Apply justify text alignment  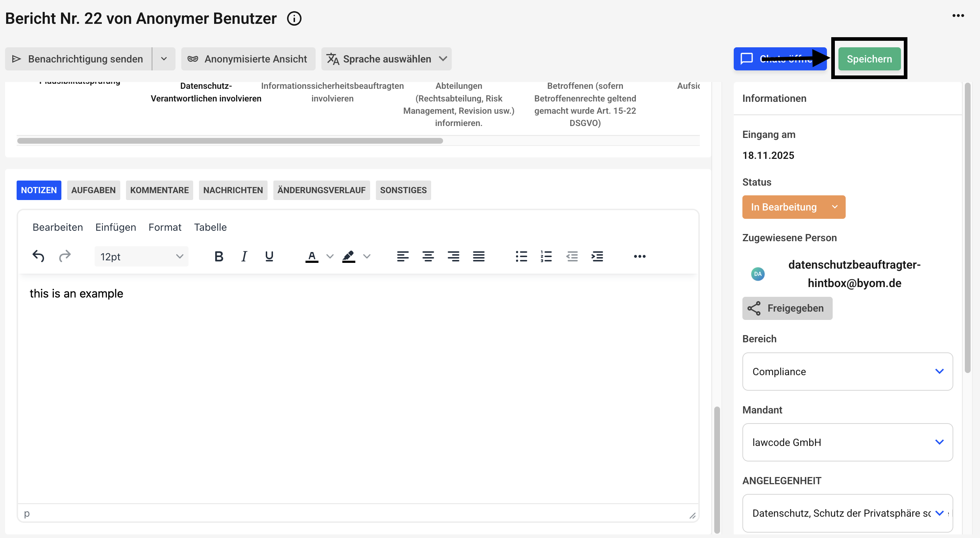click(478, 256)
